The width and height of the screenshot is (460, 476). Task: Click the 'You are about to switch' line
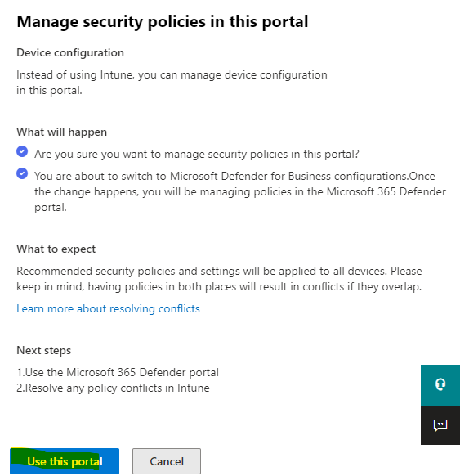(234, 176)
